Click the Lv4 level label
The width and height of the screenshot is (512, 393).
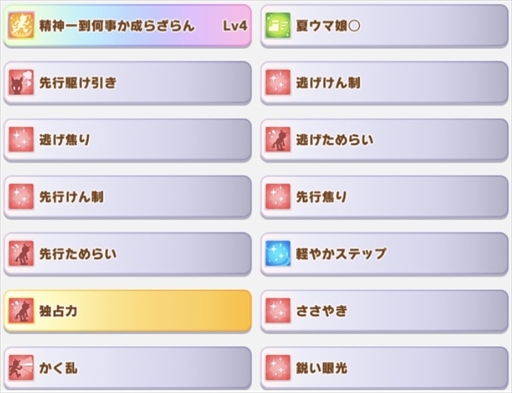pos(235,26)
